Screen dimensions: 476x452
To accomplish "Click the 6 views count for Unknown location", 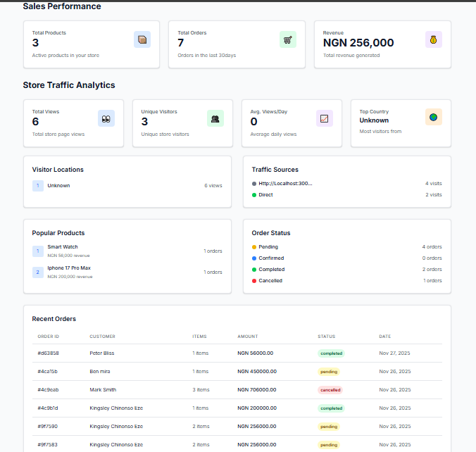I will coord(213,185).
